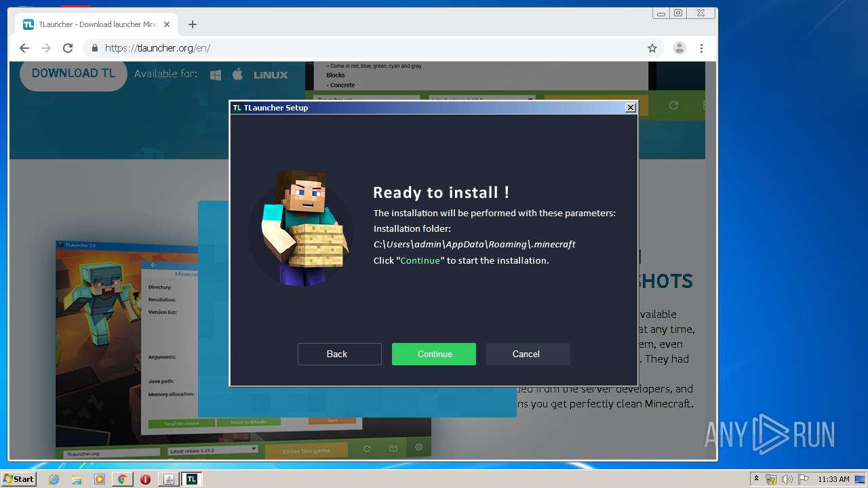The width and height of the screenshot is (868, 488).
Task: Switch to TLauncher taskbar item
Action: point(192,479)
